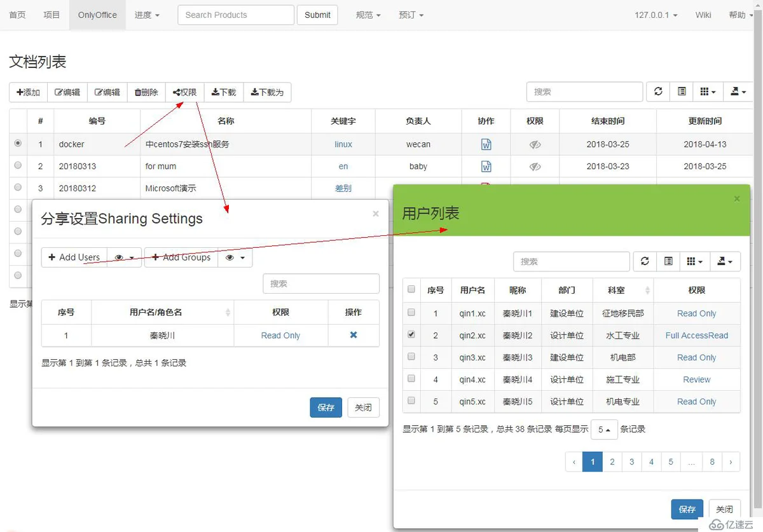Sort the user list by 科室 column
The height and width of the screenshot is (532, 763).
click(x=622, y=290)
